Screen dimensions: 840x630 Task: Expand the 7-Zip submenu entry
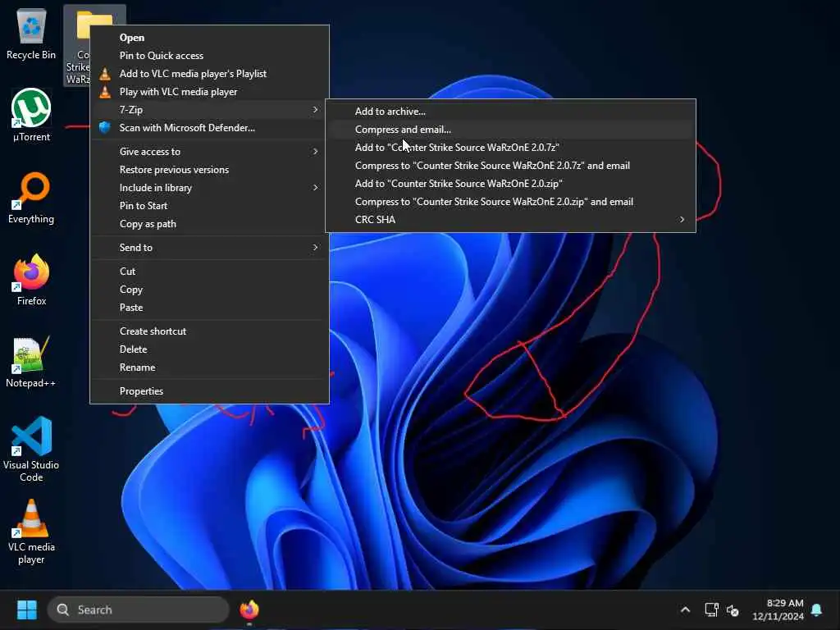pyautogui.click(x=209, y=110)
